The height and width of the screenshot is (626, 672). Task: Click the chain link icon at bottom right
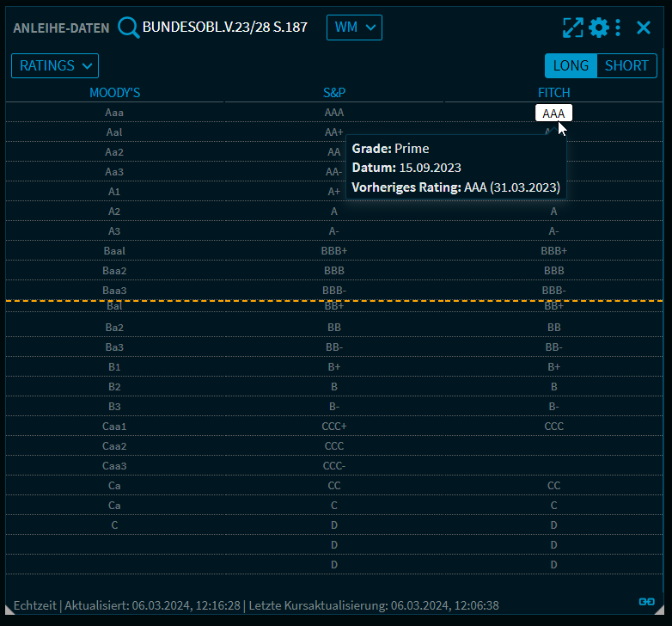pos(646,601)
